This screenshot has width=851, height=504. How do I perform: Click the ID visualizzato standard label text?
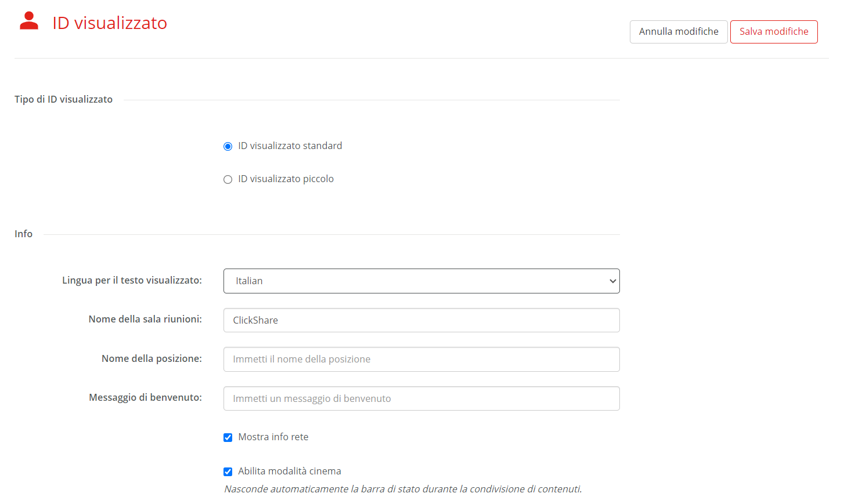[290, 146]
